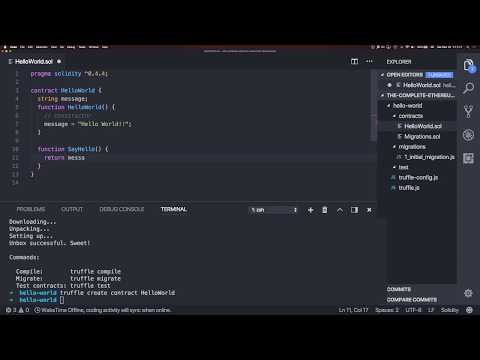Expand the test folder
Viewport: 480px width, 360px height.
(394, 167)
